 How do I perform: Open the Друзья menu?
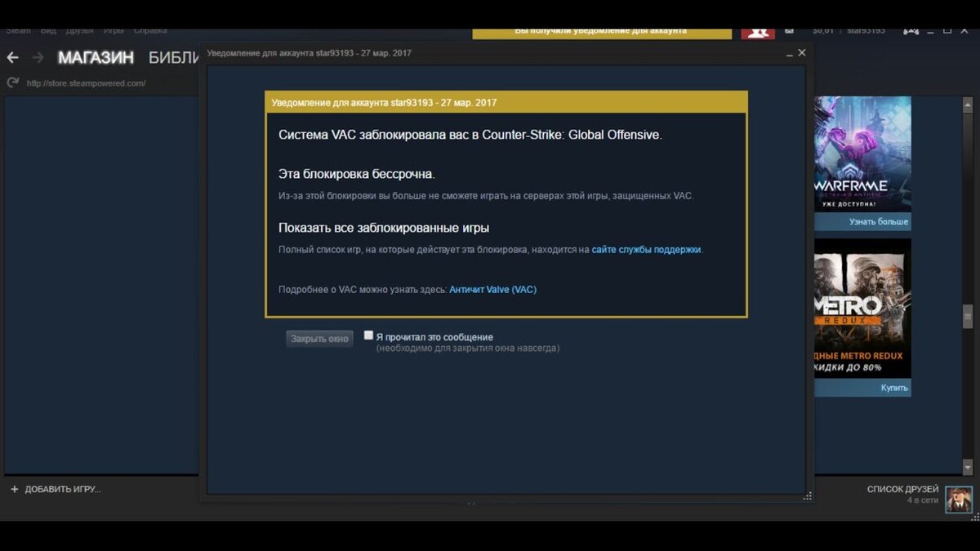coord(79,31)
